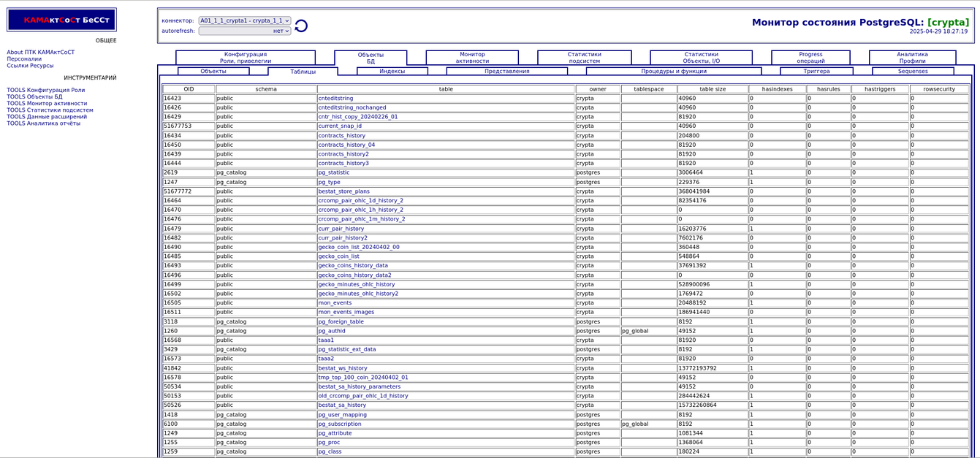Open TOOLS Данные расширений link
Screen dimensions: 980x458
click(x=47, y=117)
